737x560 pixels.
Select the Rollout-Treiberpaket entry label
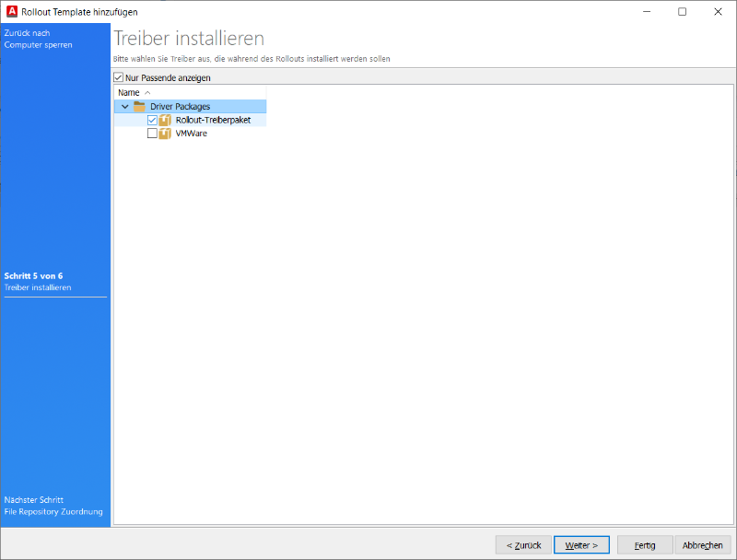coord(213,120)
